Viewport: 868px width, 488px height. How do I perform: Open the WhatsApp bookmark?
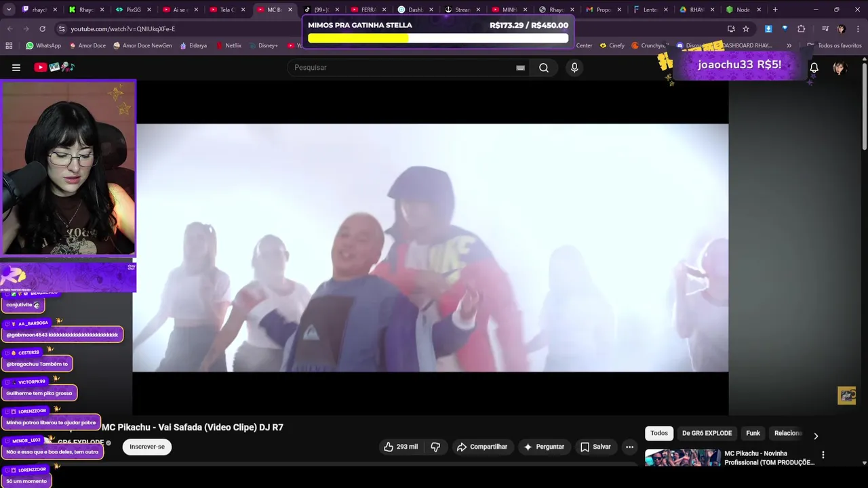pyautogui.click(x=43, y=45)
